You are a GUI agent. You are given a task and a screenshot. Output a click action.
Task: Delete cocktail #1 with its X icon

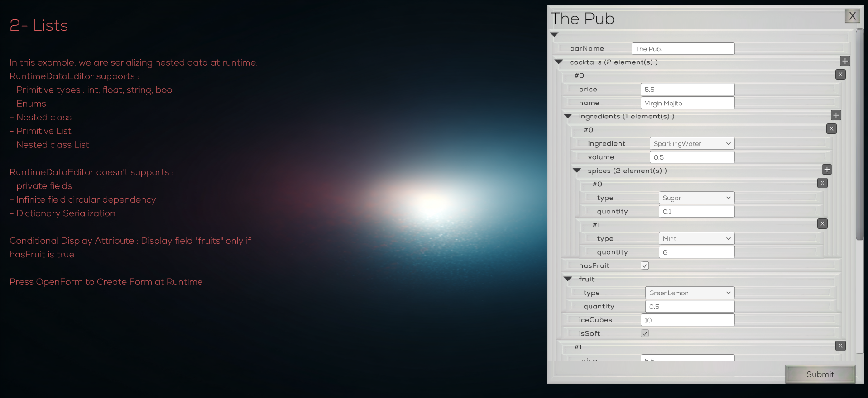840,346
